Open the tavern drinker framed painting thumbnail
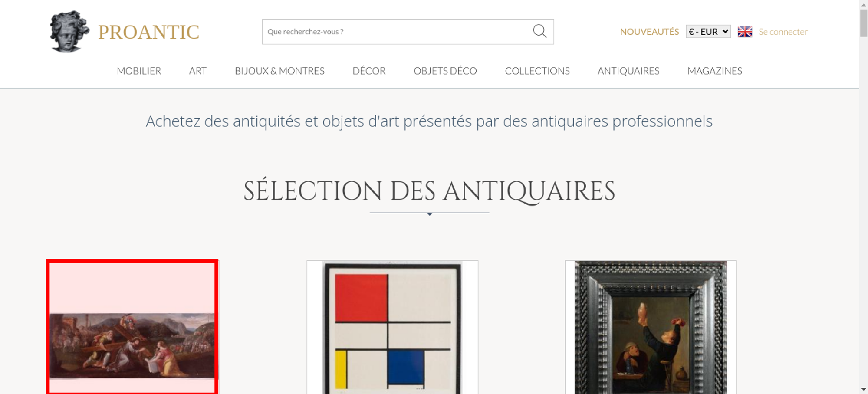This screenshot has width=868, height=394. (x=651, y=327)
